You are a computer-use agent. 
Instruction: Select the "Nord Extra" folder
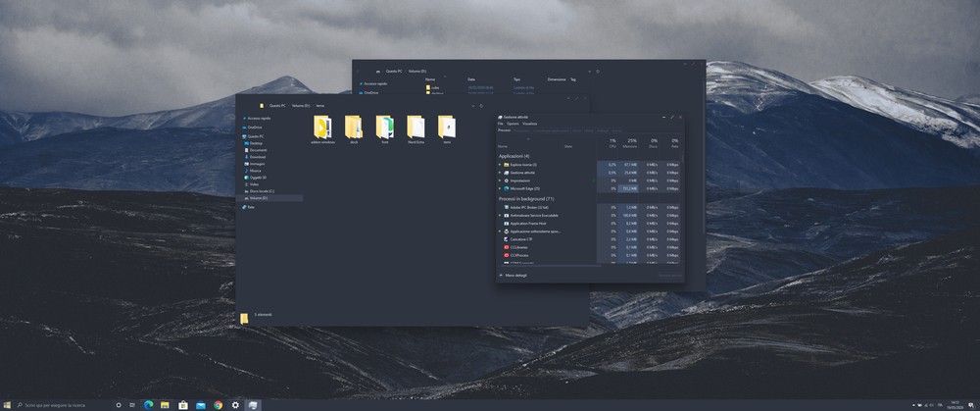416,128
